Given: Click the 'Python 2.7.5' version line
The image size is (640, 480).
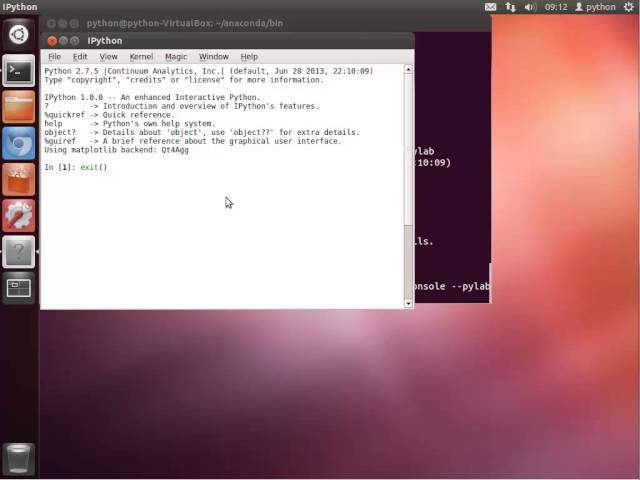Looking at the screenshot, I should 209,71.
